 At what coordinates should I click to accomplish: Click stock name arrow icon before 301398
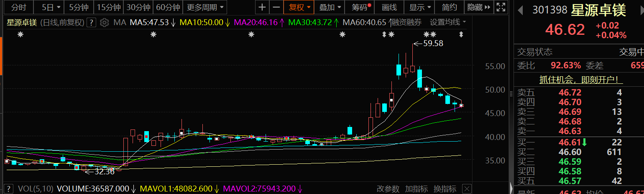click(x=521, y=10)
